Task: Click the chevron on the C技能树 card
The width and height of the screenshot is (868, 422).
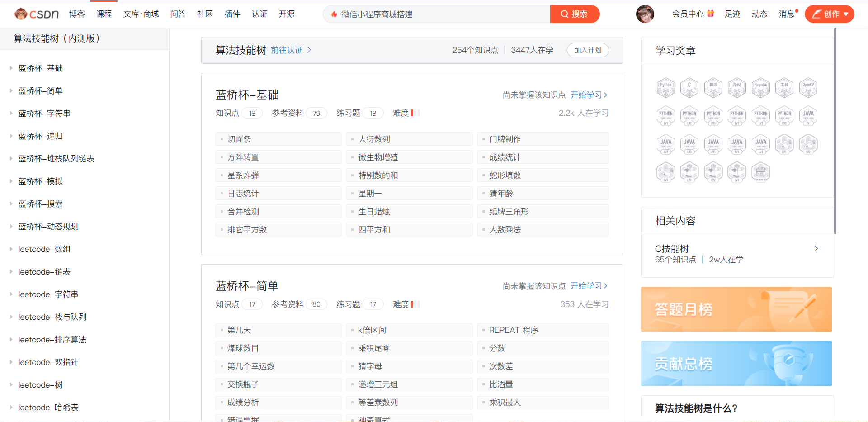Action: [816, 248]
